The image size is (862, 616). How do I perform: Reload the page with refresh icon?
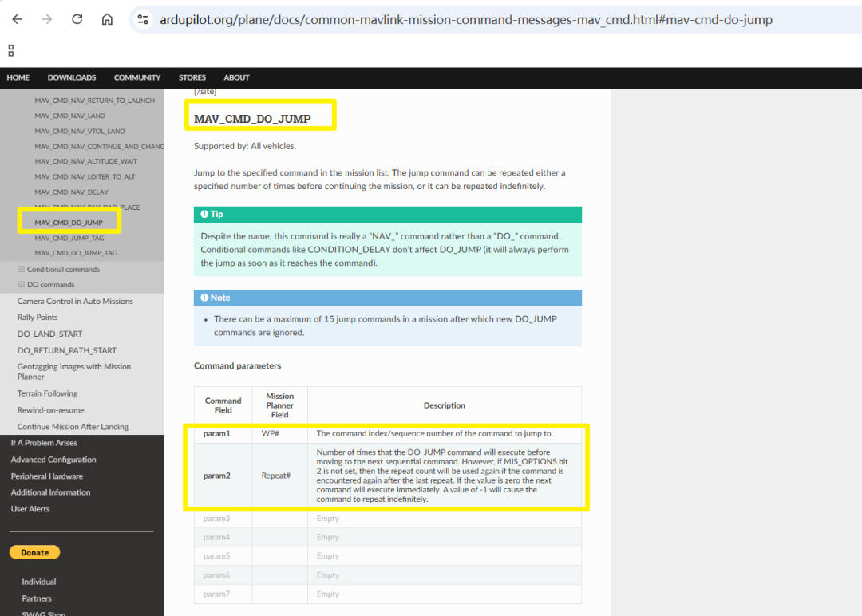coord(77,19)
